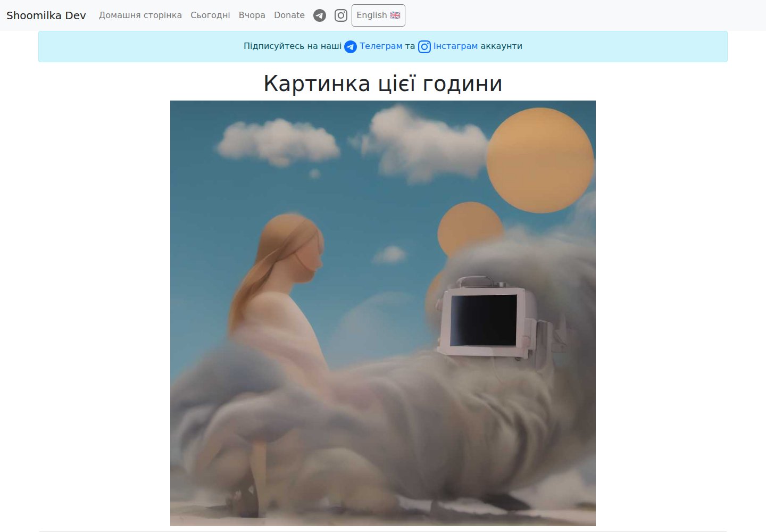Click the picture of the hour image
Viewport: 766px width, 532px height.
click(383, 313)
